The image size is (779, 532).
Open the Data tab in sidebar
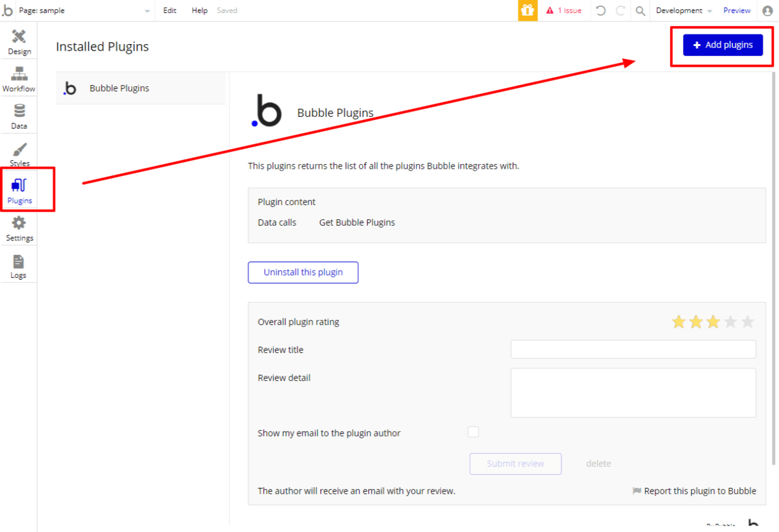[x=19, y=116]
